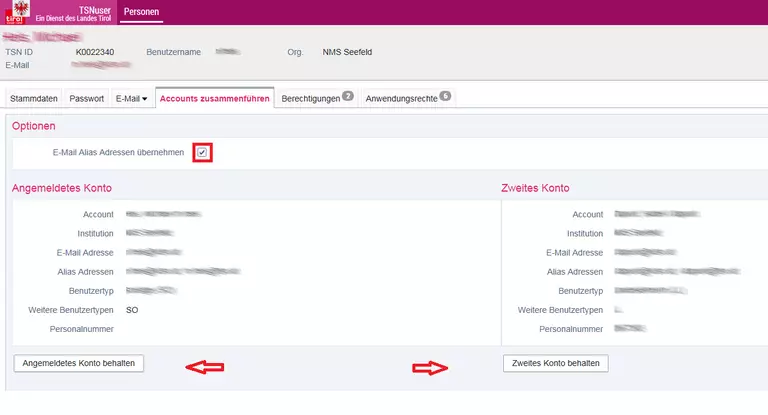Click the red left-pointing arrow

(x=205, y=367)
